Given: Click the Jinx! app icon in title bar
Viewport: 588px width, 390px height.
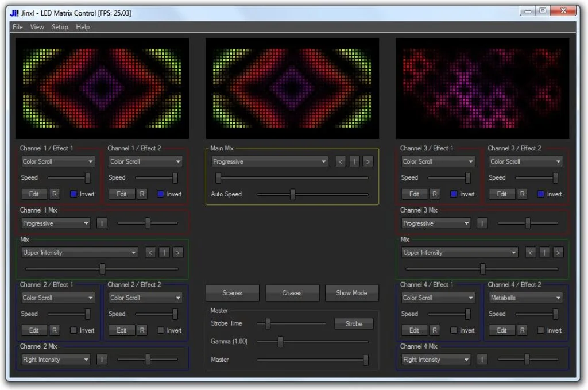Looking at the screenshot, I should (14, 13).
